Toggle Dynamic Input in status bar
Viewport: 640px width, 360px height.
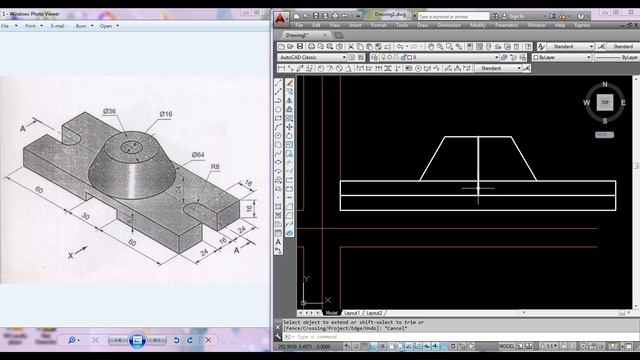click(426, 346)
